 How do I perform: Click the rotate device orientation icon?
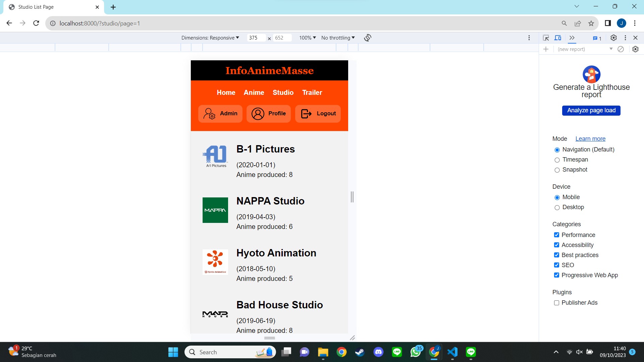click(368, 38)
